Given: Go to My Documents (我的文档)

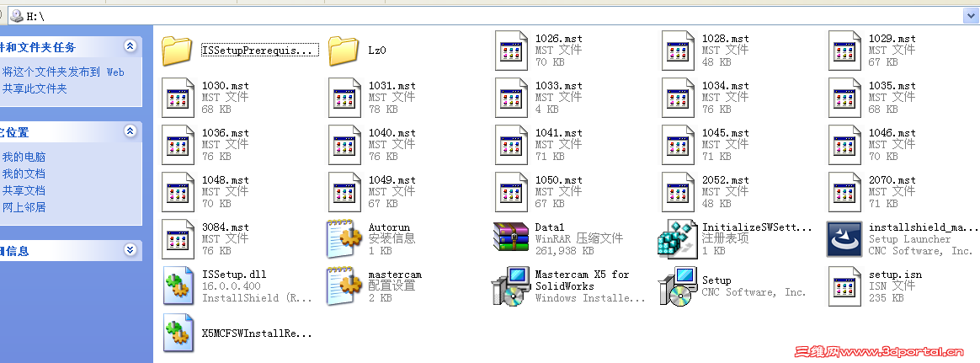Looking at the screenshot, I should pos(24,173).
